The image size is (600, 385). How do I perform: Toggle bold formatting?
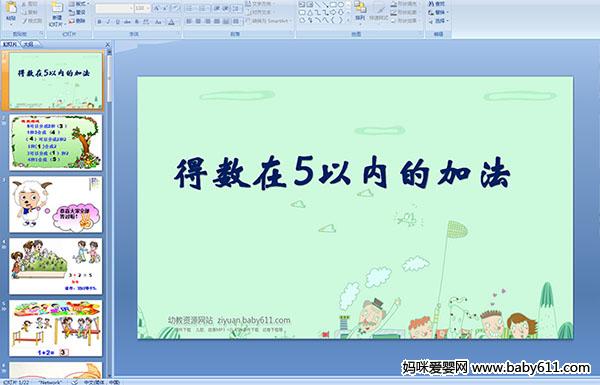[99, 22]
